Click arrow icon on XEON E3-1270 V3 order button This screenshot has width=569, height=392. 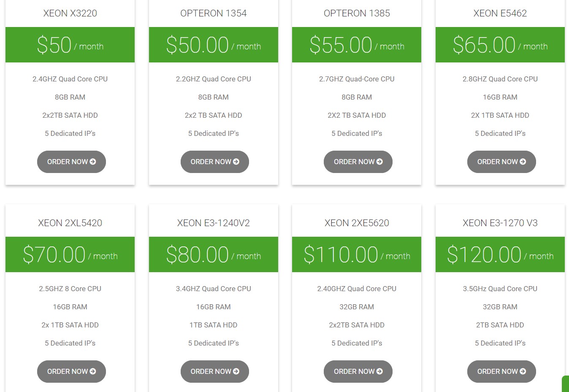point(523,371)
